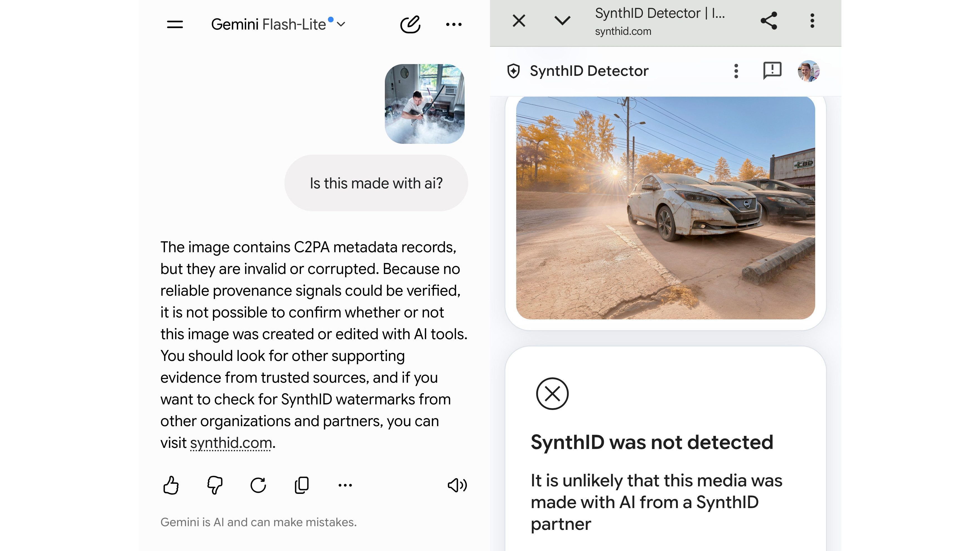Open Gemini chat options three-dot menu
The height and width of the screenshot is (551, 980).
pyautogui.click(x=454, y=24)
